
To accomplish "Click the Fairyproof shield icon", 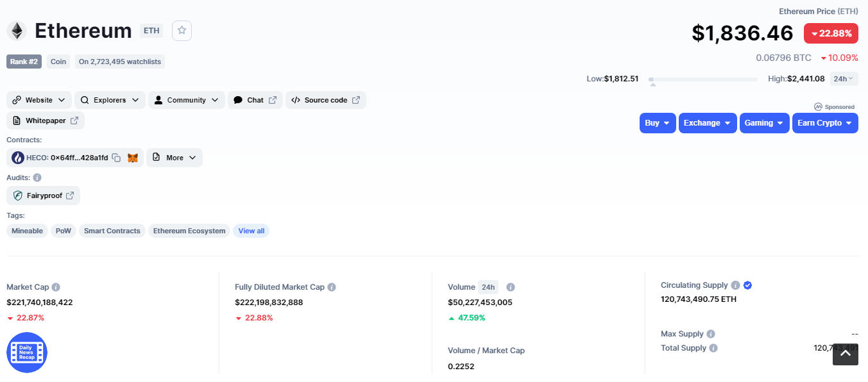I will click(18, 195).
